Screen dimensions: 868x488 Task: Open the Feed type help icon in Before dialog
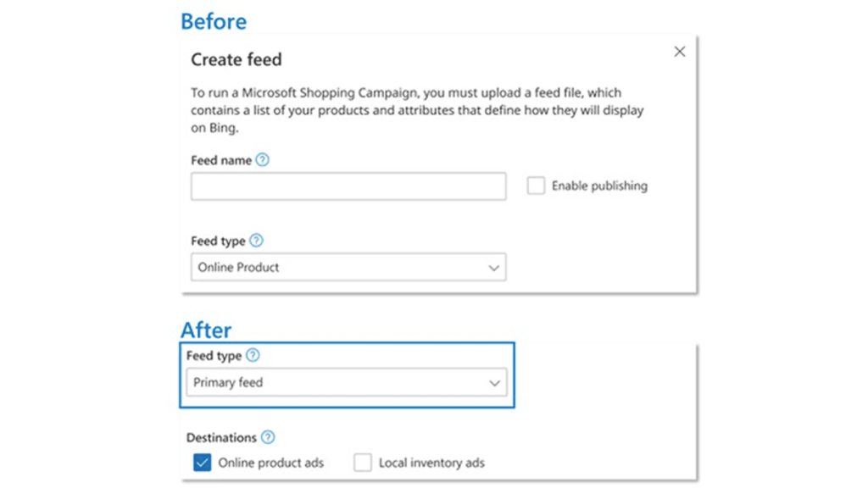click(x=256, y=241)
